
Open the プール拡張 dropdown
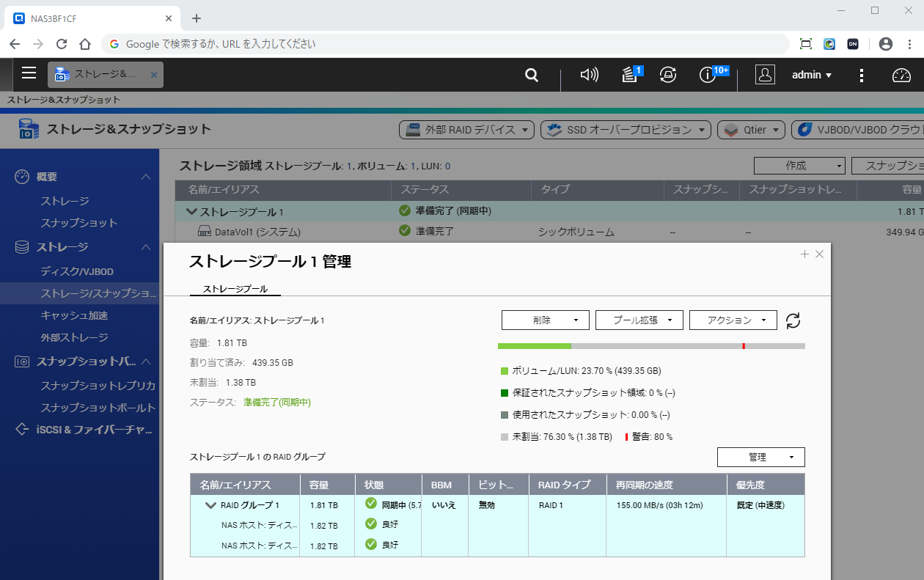(639, 320)
